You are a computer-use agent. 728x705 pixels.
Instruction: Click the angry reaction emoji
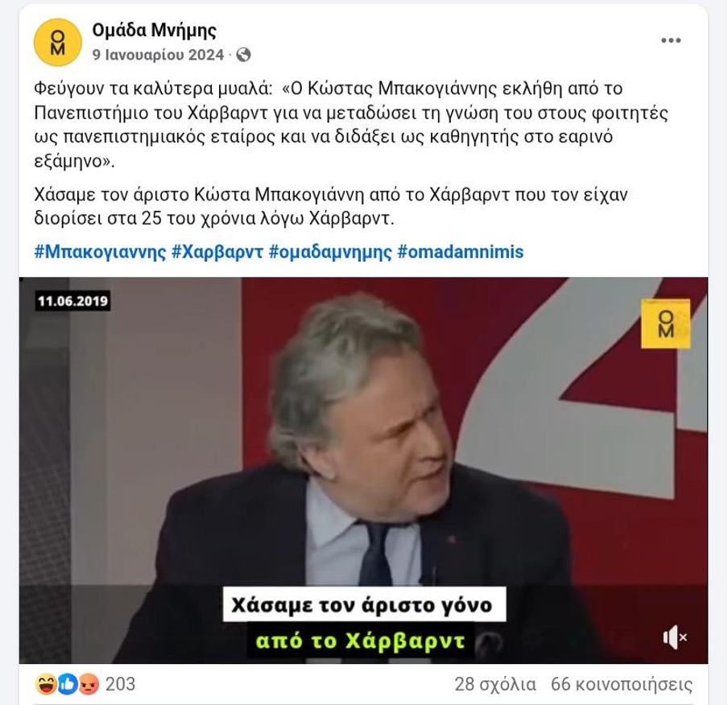[89, 684]
